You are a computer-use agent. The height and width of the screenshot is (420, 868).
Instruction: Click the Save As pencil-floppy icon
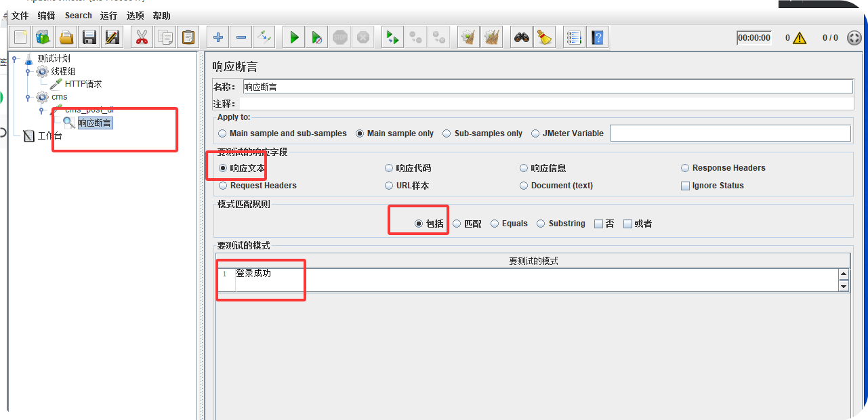pos(112,37)
